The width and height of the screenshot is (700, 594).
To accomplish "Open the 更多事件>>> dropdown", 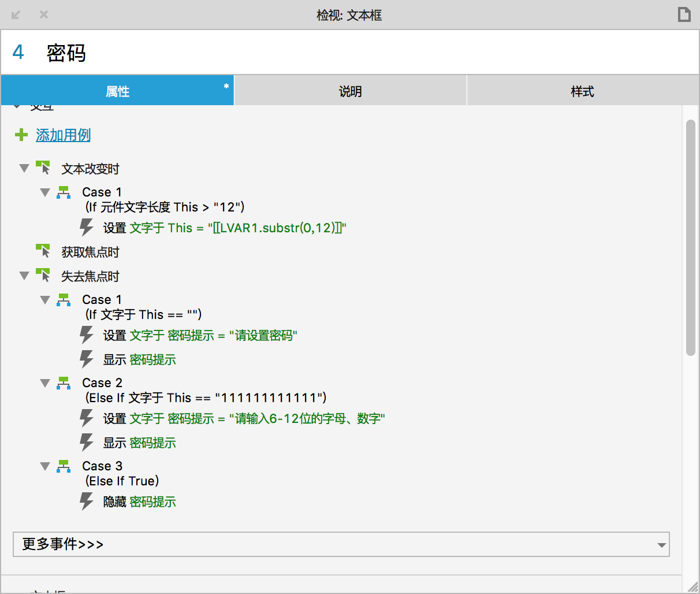I will point(341,544).
